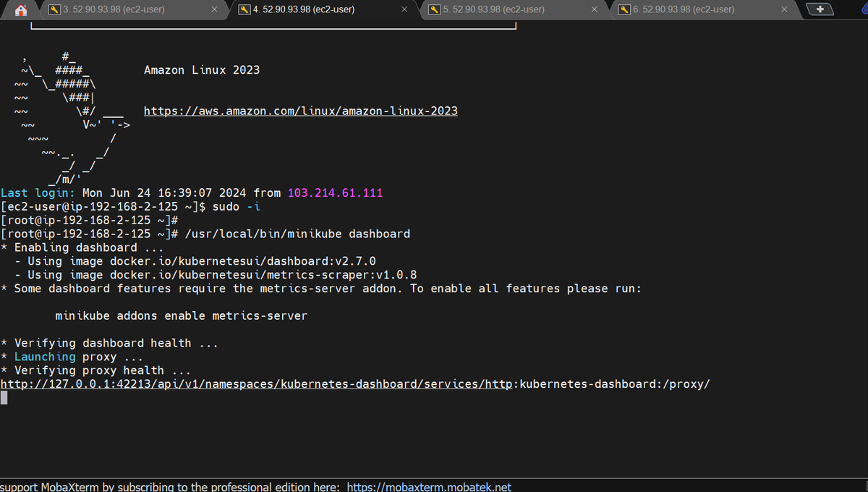868x492 pixels.
Task: Close session tab 4
Action: click(x=404, y=9)
